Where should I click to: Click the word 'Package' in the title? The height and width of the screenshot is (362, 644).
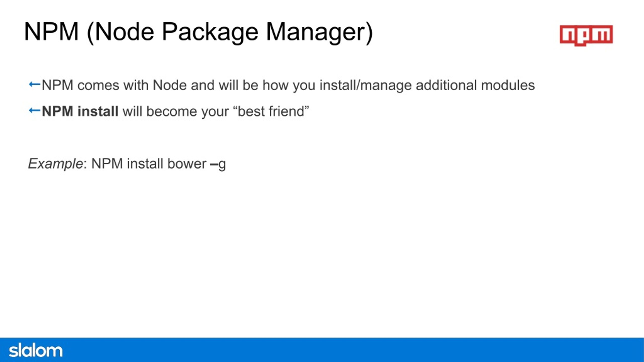(x=210, y=33)
